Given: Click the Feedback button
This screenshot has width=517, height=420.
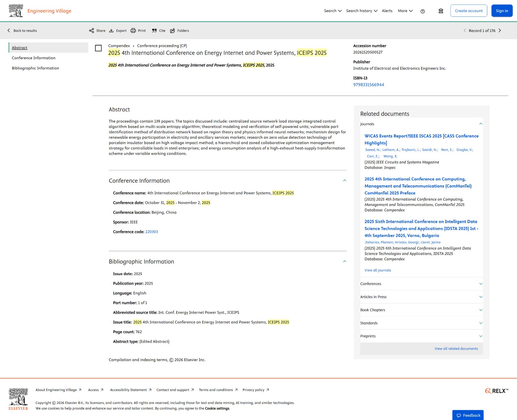Looking at the screenshot, I should (468, 415).
